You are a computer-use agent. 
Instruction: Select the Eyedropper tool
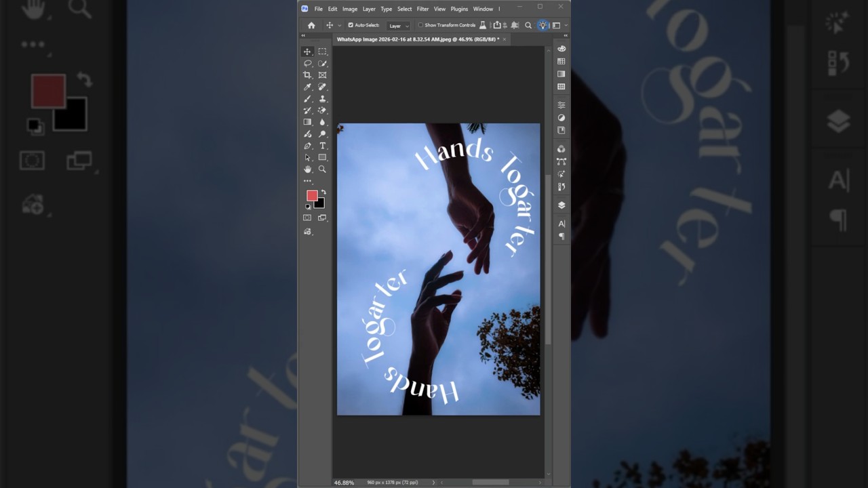coord(307,87)
